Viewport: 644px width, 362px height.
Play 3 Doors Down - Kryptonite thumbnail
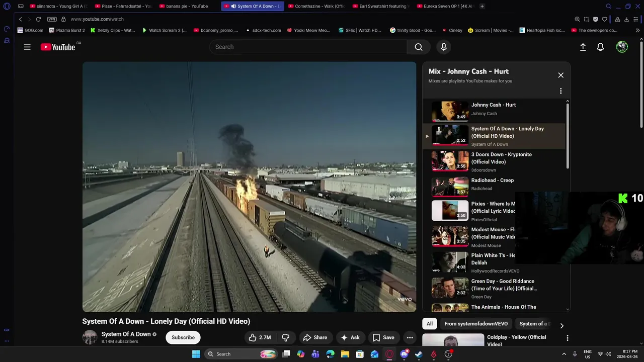[450, 161]
